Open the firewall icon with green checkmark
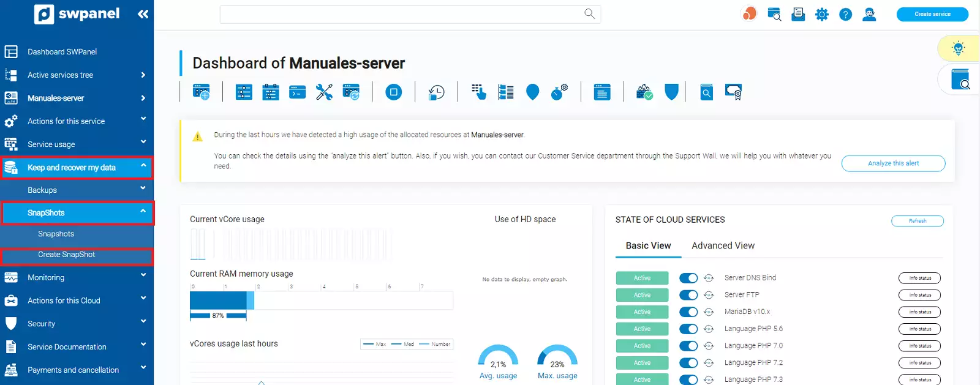This screenshot has height=385, width=980. [644, 92]
